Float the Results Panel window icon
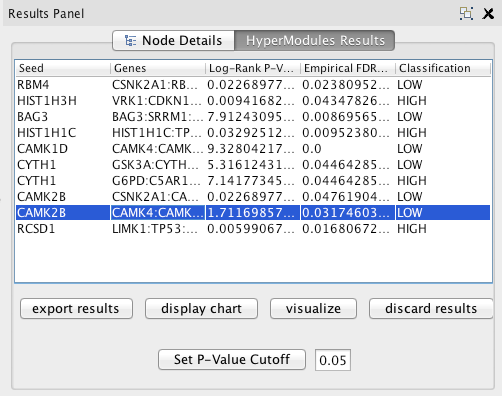 tap(466, 13)
